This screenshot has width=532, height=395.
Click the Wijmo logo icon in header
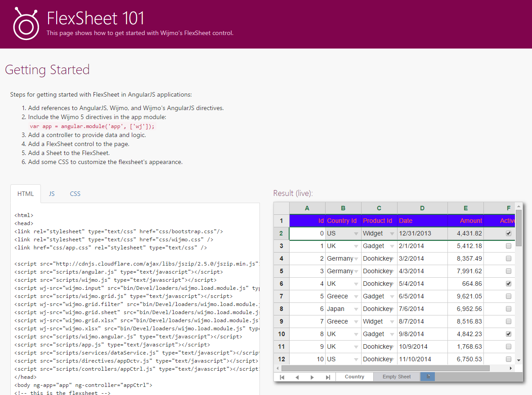(26, 24)
